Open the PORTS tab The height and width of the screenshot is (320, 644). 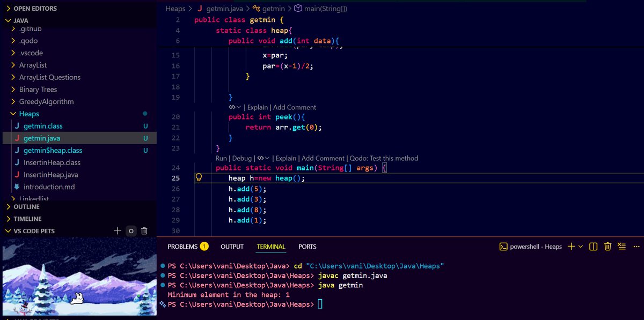(308, 247)
